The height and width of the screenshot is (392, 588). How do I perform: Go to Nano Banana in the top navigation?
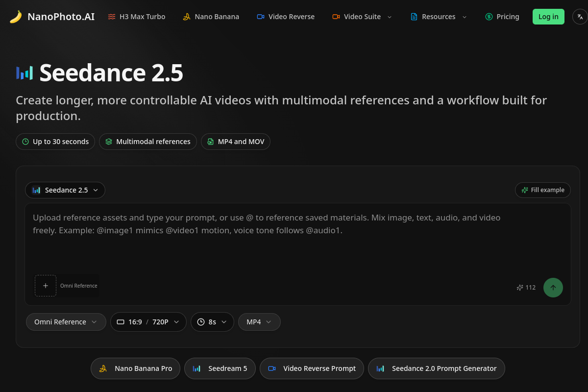[211, 17]
